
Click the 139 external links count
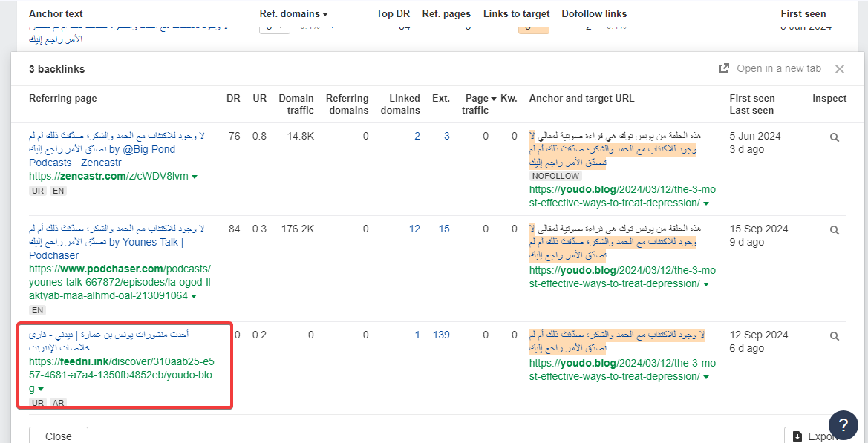point(441,335)
